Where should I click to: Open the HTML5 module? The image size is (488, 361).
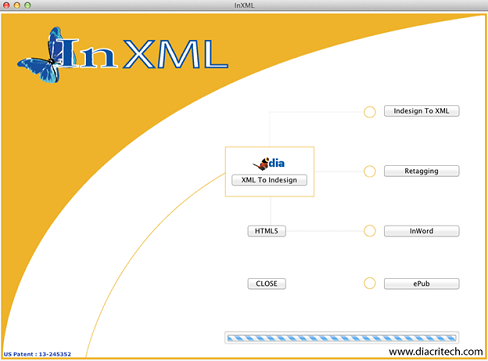266,231
